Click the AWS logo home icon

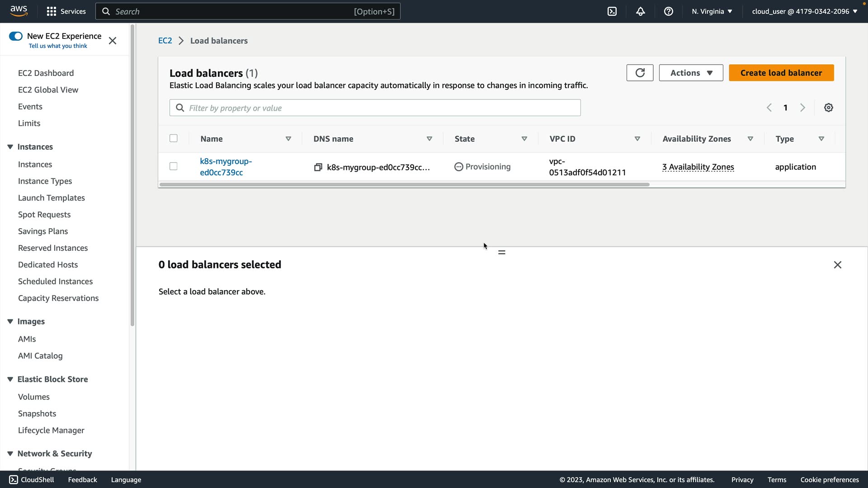click(19, 11)
